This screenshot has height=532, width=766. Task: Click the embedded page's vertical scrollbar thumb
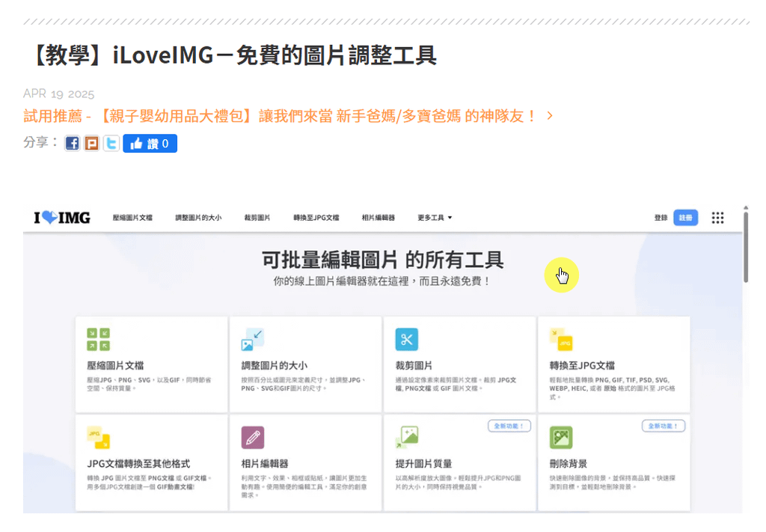pos(746,247)
